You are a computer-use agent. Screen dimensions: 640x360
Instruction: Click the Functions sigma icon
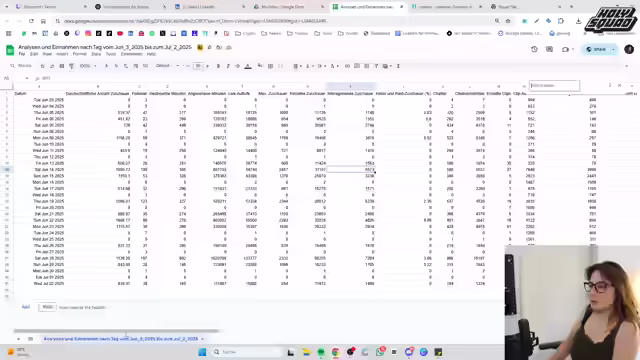point(398,66)
